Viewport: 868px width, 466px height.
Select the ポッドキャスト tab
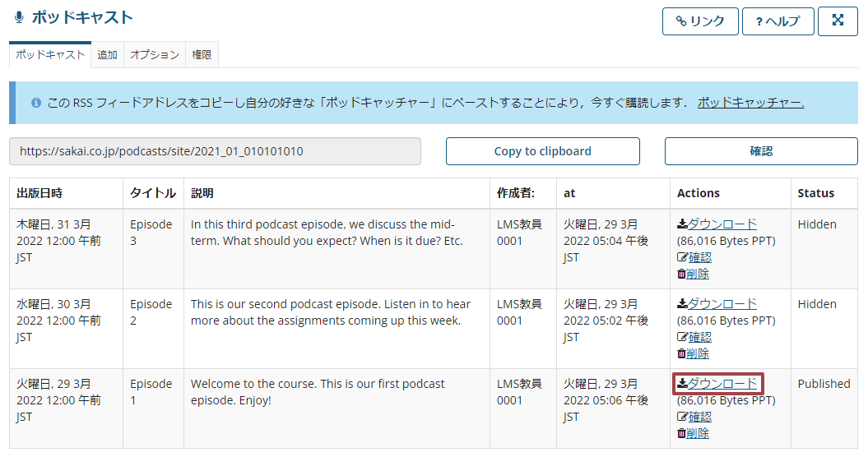50,55
